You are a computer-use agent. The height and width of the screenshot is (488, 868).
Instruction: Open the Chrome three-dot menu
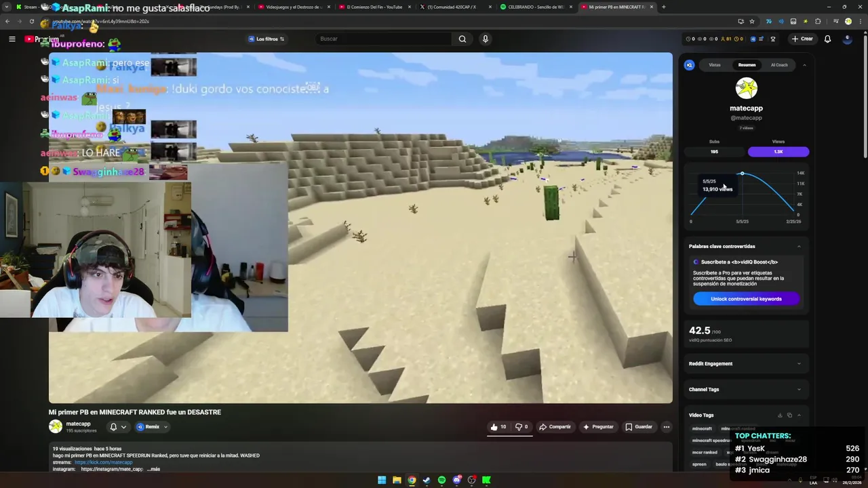pyautogui.click(x=860, y=21)
